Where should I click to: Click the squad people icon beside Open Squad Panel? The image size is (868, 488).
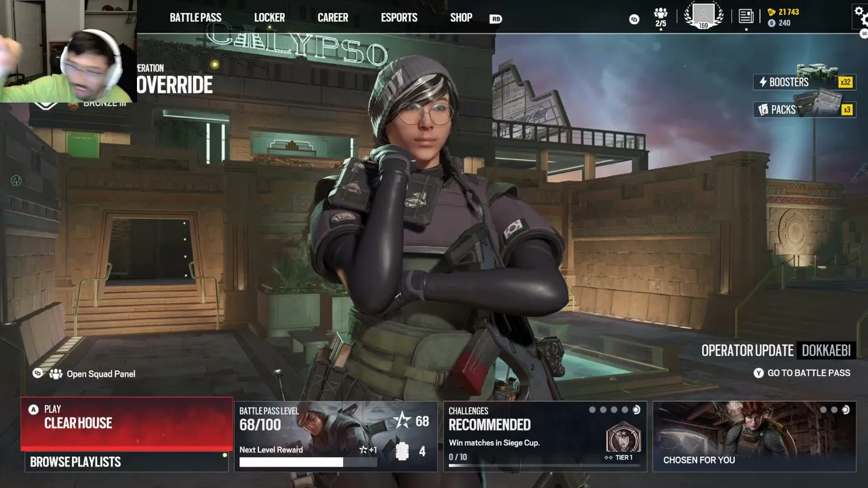[56, 374]
